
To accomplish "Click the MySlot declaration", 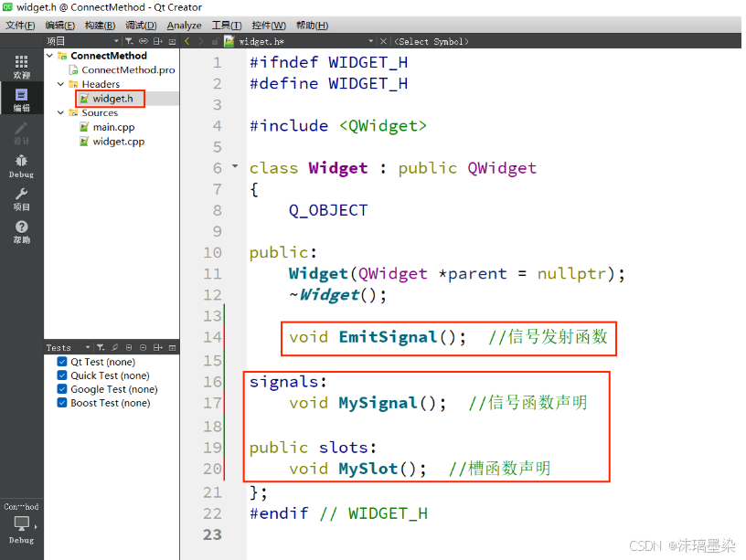I will (x=358, y=469).
